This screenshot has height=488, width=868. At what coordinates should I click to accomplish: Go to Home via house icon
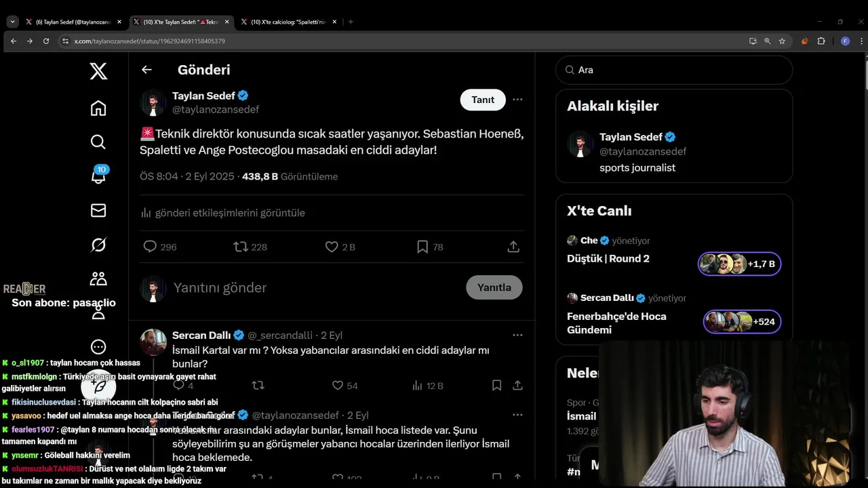point(98,108)
